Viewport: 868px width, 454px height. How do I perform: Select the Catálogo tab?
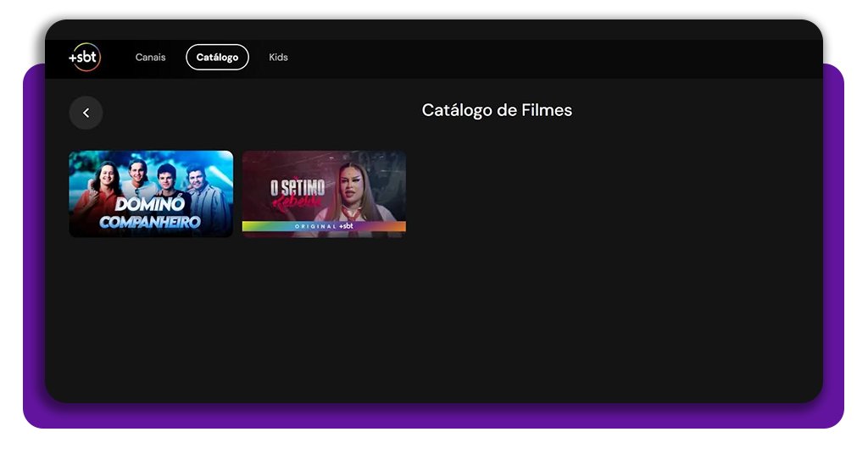tap(218, 57)
